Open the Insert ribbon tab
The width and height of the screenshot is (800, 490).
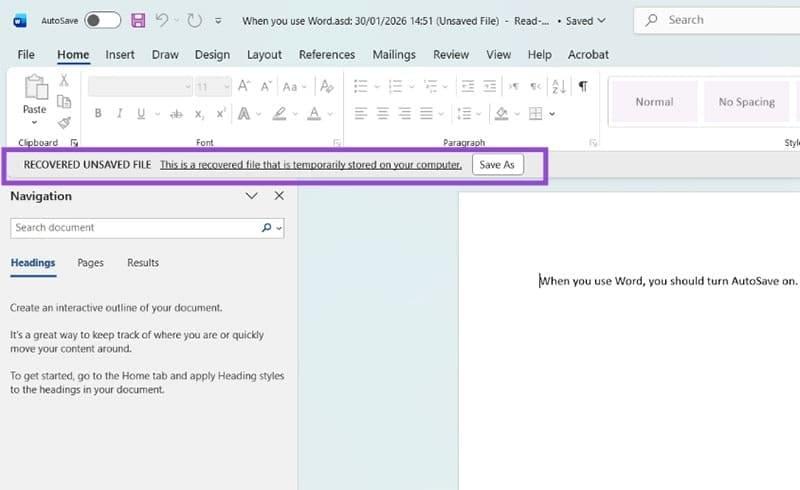coord(120,55)
